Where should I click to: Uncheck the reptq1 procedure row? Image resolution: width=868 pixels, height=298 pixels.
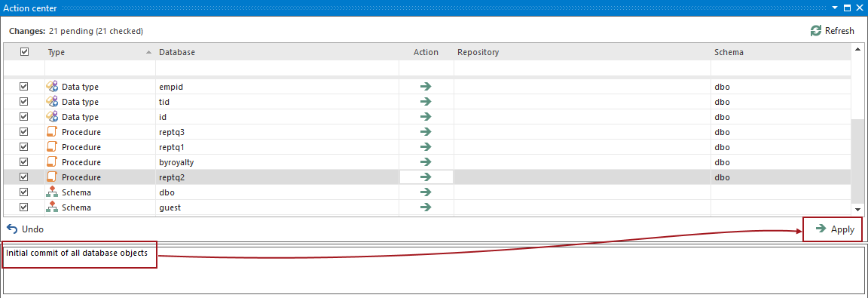[x=24, y=147]
